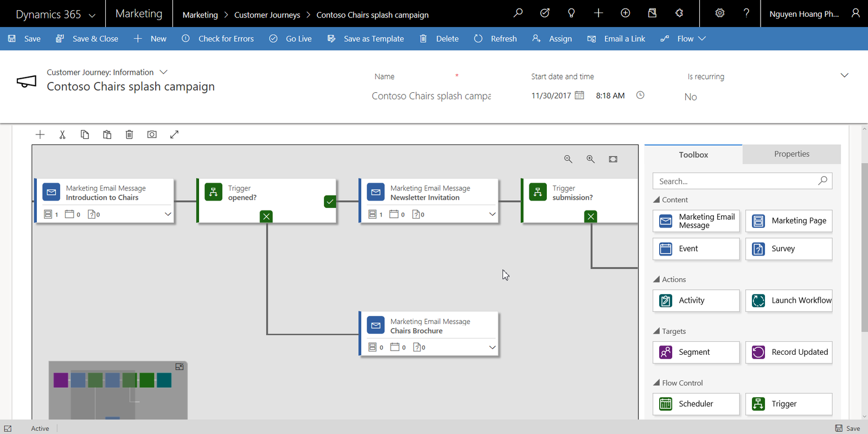The width and height of the screenshot is (868, 434).
Task: Open the clock time picker
Action: coord(640,95)
